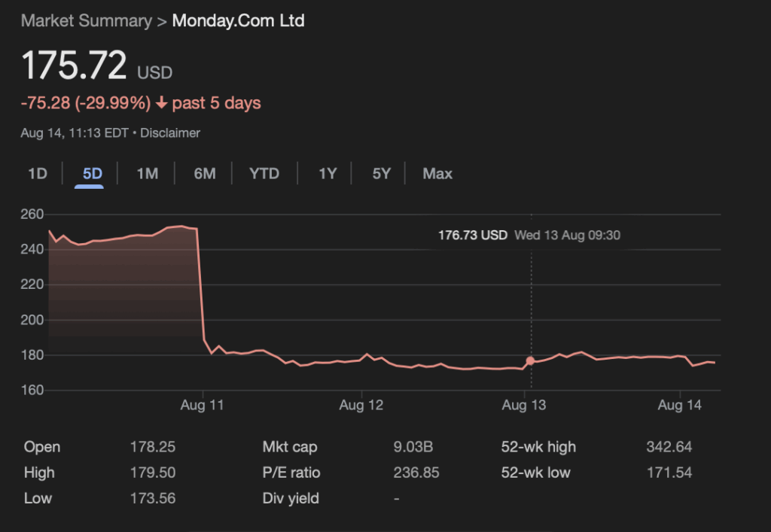
Task: Click the P/E ratio value 236.85
Action: [416, 473]
